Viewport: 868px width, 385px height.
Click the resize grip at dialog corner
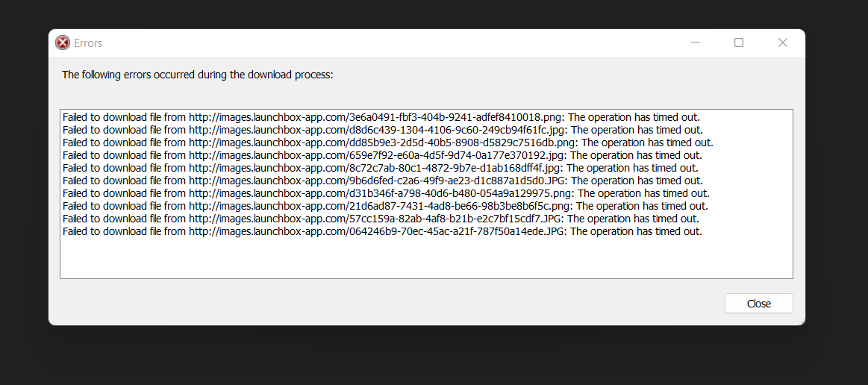[801, 321]
